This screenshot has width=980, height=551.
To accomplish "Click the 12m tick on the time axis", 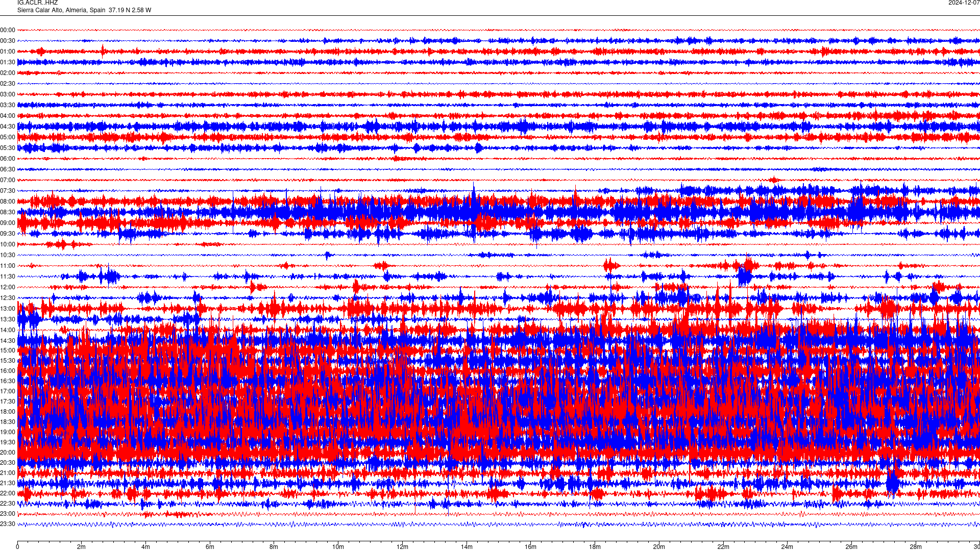I will [x=402, y=547].
